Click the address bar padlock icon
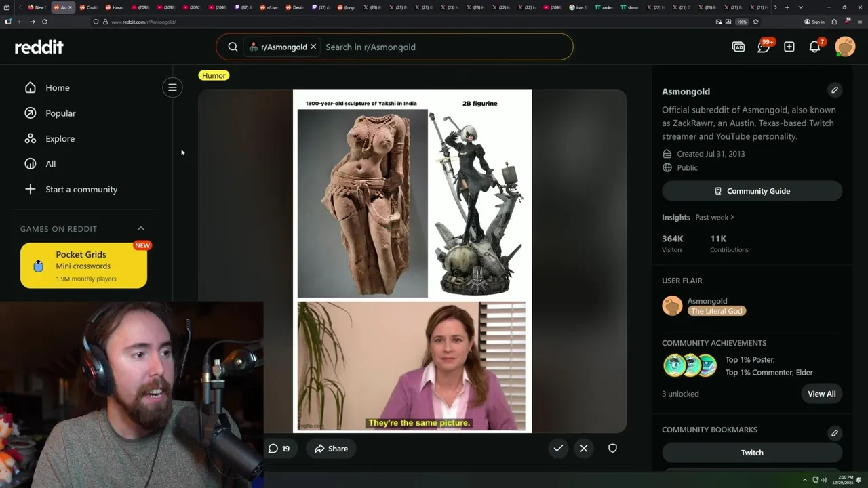 coord(104,22)
